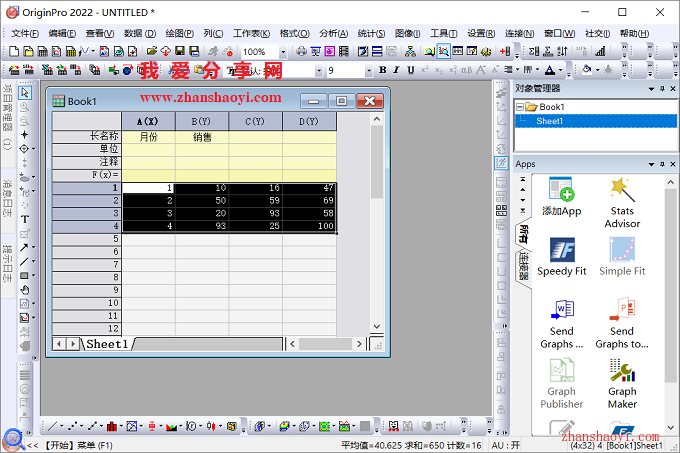Toggle the AU : 开 status indicator
This screenshot has width=680, height=453.
pos(505,445)
